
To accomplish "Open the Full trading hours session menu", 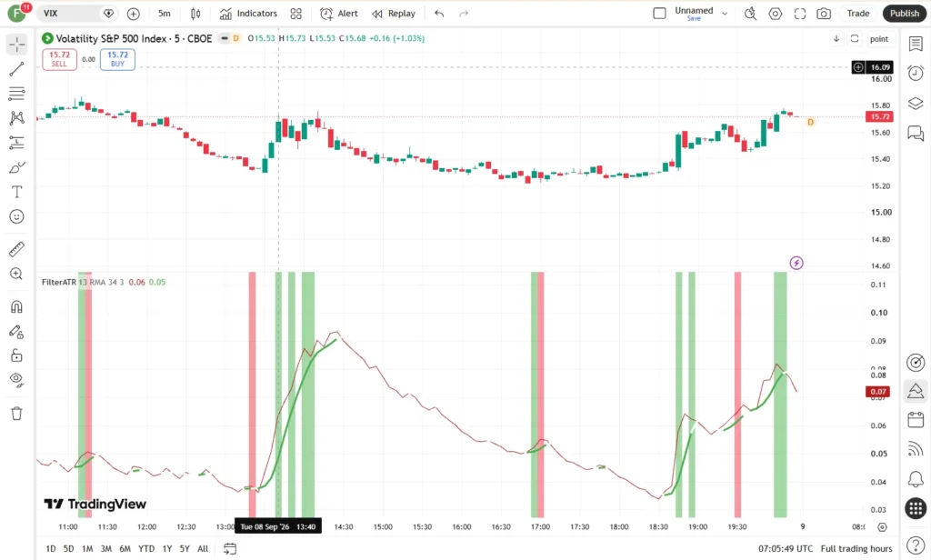I will click(856, 549).
